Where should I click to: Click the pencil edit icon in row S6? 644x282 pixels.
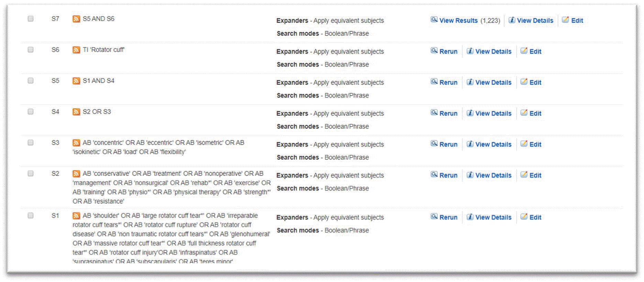(524, 51)
